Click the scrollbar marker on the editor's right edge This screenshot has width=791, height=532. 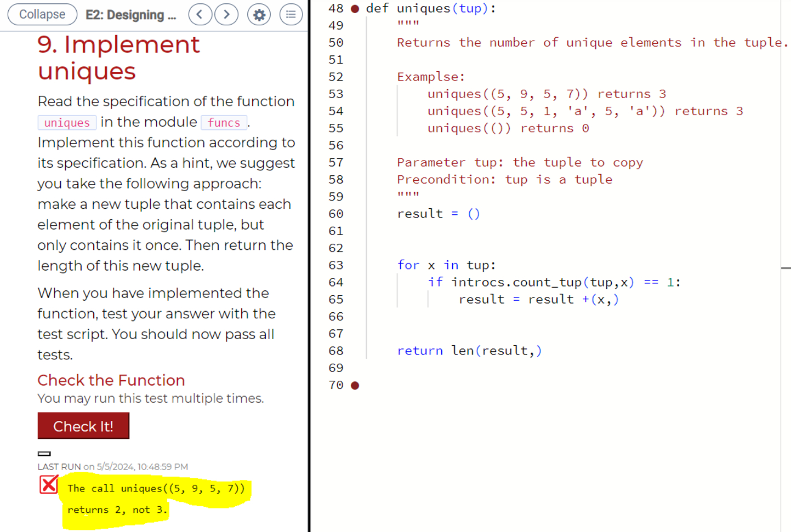click(787, 267)
